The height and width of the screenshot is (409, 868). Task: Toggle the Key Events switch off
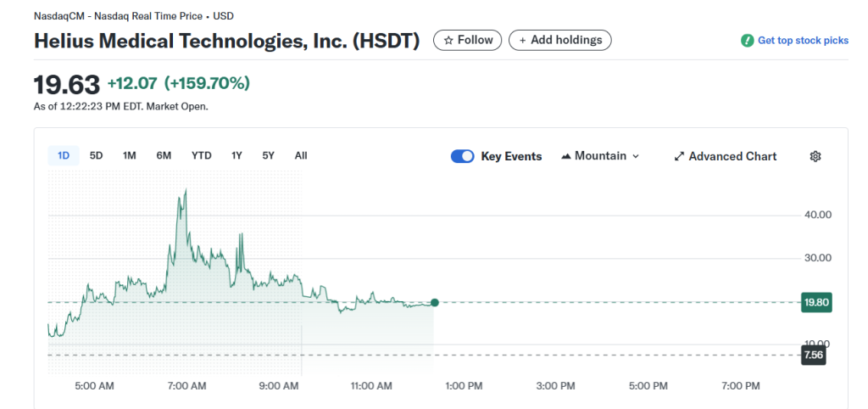pos(462,156)
